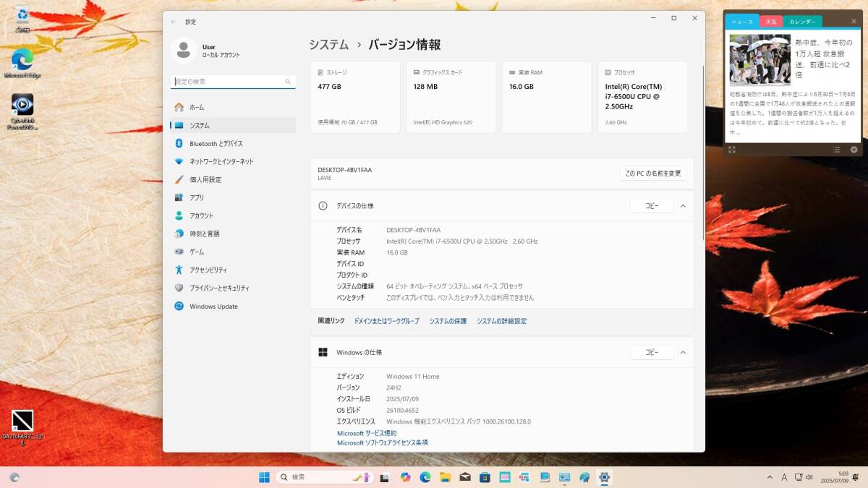Close the news widget
The height and width of the screenshot is (488, 868).
[x=854, y=21]
